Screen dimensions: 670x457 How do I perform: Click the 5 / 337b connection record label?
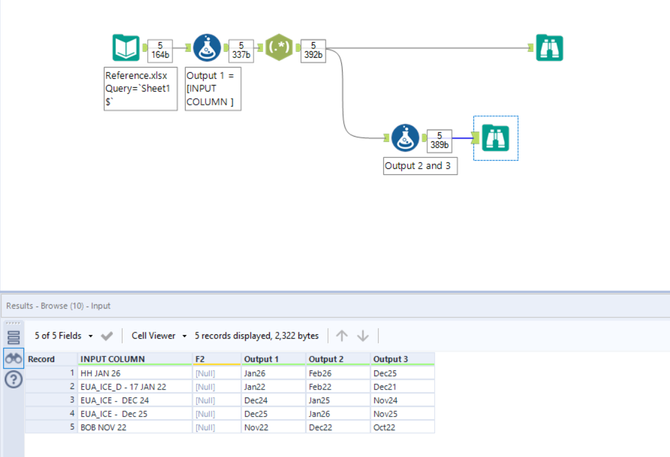[x=241, y=50]
